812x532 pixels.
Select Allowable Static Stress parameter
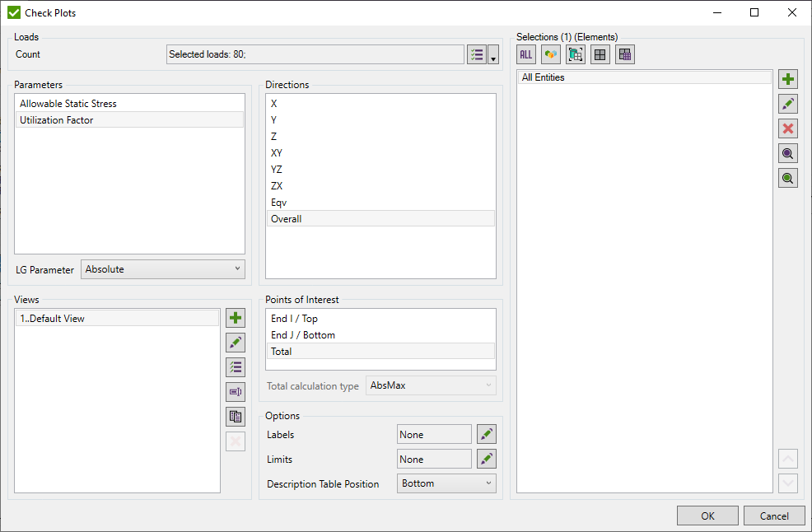[x=68, y=104]
